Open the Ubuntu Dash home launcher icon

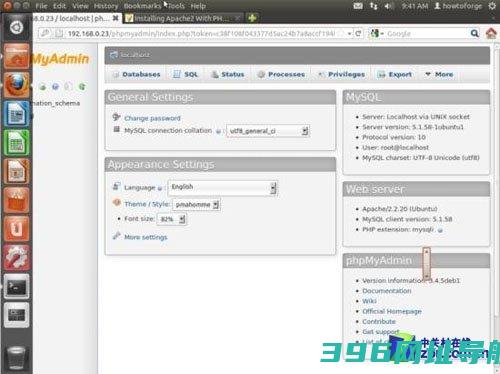tap(16, 27)
